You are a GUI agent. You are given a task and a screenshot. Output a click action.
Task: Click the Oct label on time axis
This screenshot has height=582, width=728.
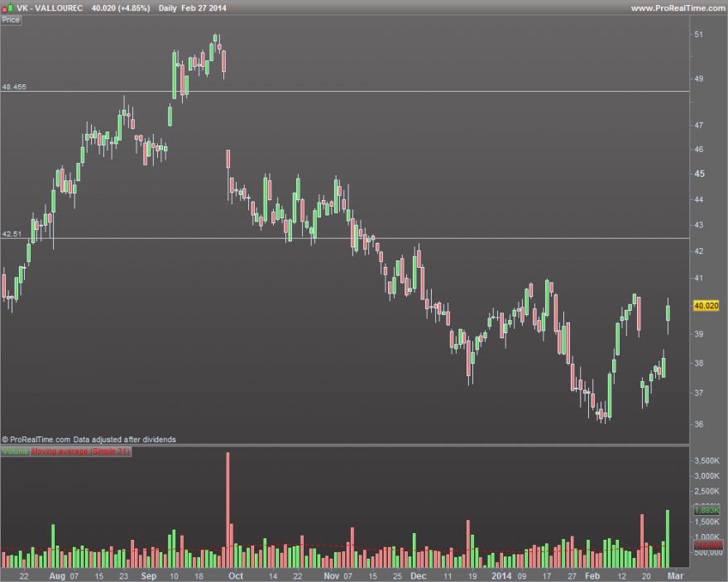click(x=236, y=575)
